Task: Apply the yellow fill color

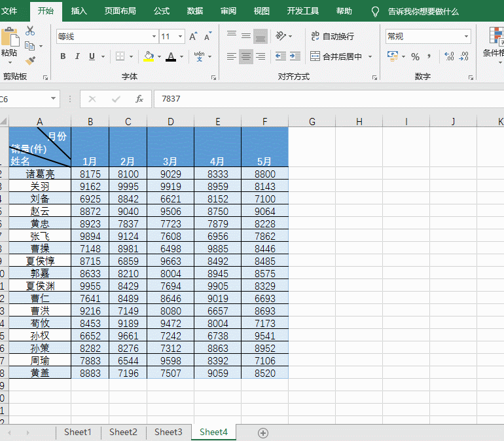Action: tap(149, 57)
